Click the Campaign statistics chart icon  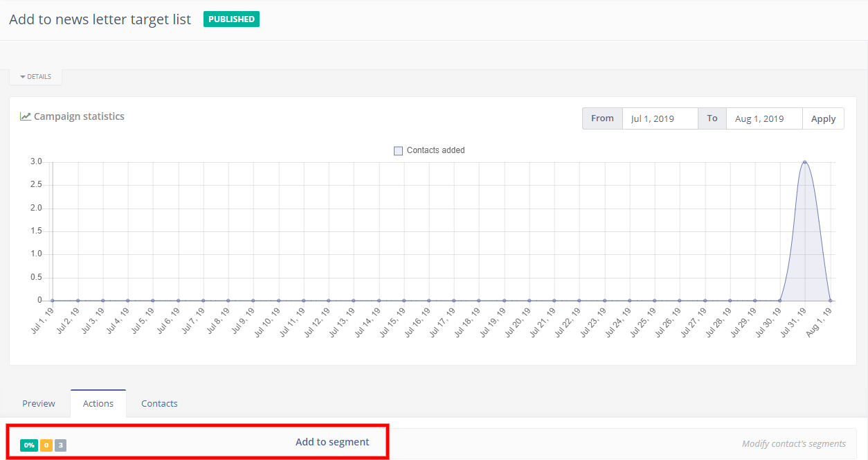pyautogui.click(x=24, y=116)
